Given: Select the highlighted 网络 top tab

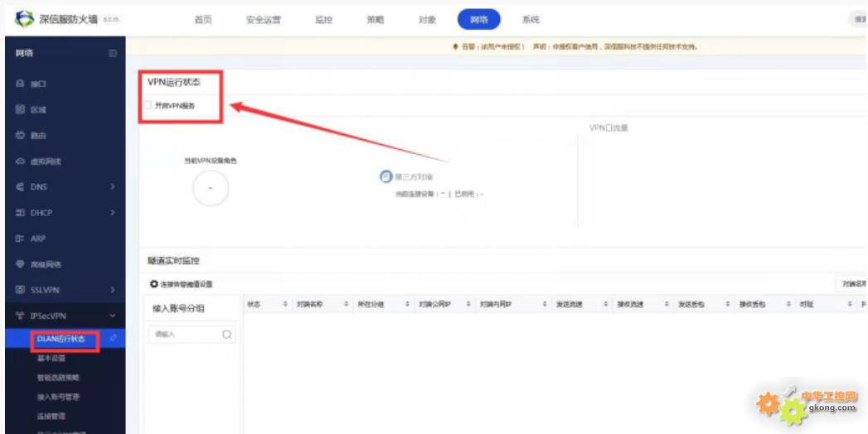Looking at the screenshot, I should pos(479,20).
